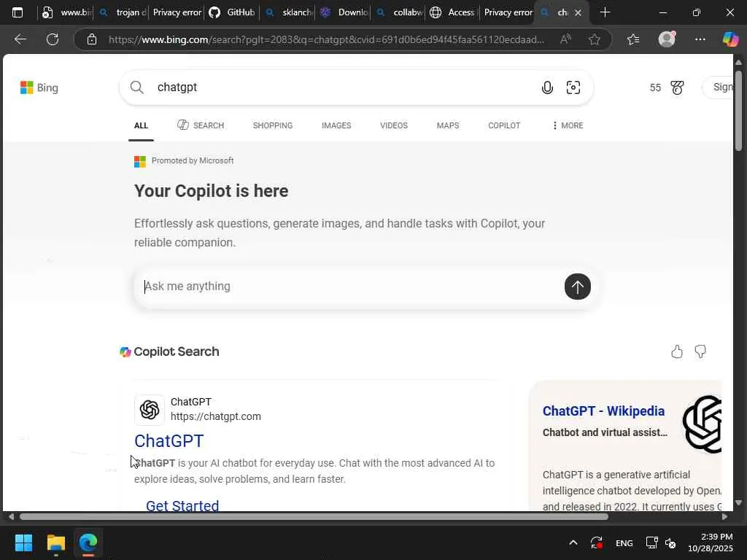Screen dimensions: 747x560
Task: Open the clock showing 2:39 PM
Action: pos(711,542)
